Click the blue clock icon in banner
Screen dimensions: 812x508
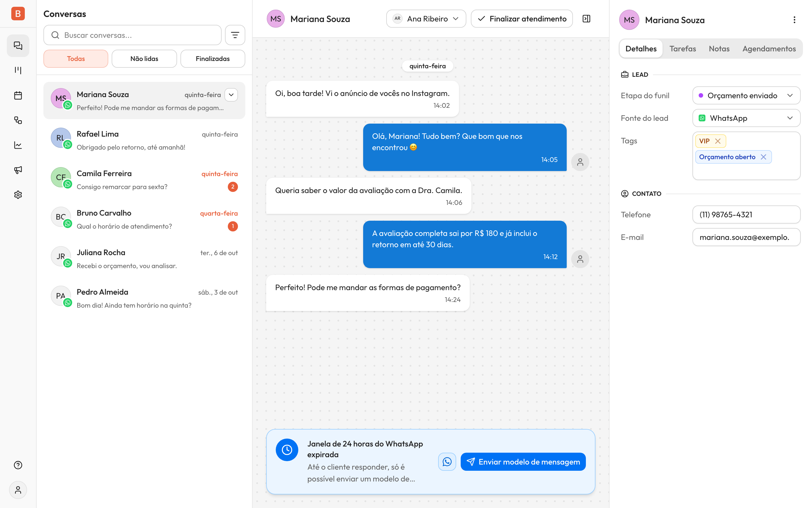click(287, 450)
